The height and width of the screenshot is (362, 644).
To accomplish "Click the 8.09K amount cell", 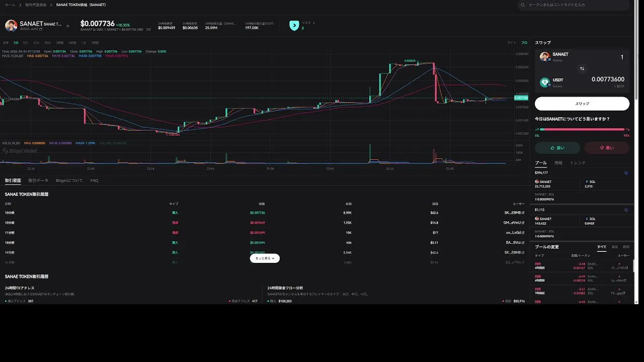I will click(x=347, y=213).
